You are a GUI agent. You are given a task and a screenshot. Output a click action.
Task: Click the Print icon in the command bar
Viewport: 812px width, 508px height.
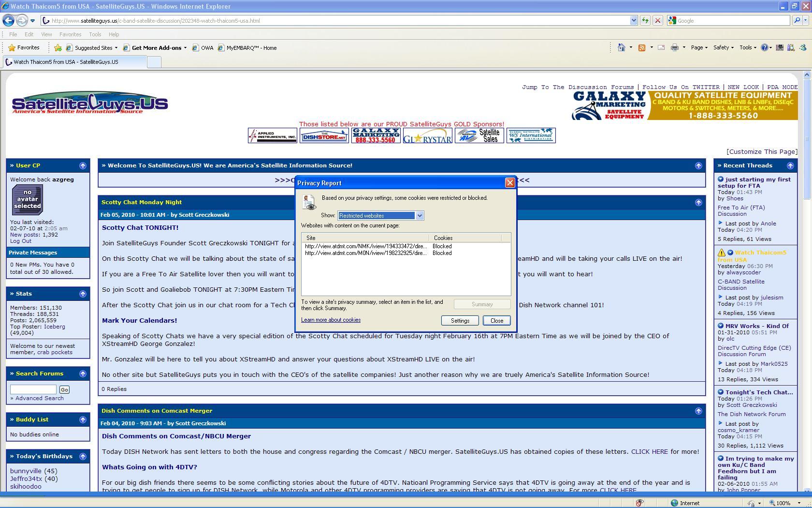click(675, 47)
